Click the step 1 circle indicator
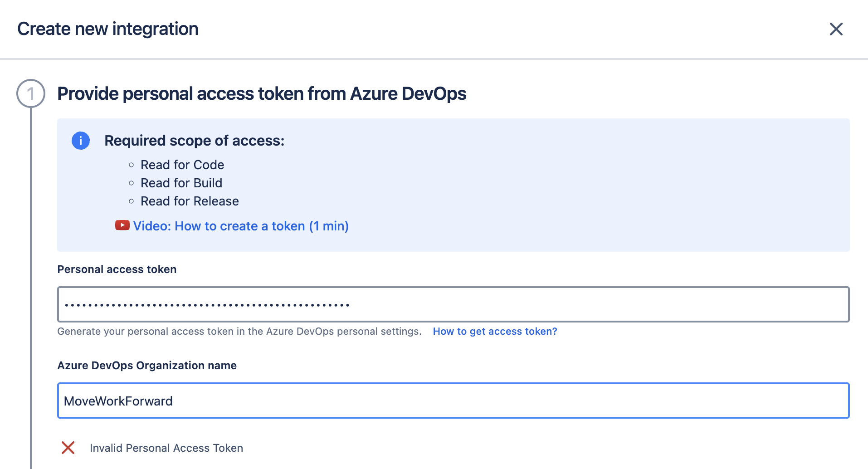 [31, 93]
